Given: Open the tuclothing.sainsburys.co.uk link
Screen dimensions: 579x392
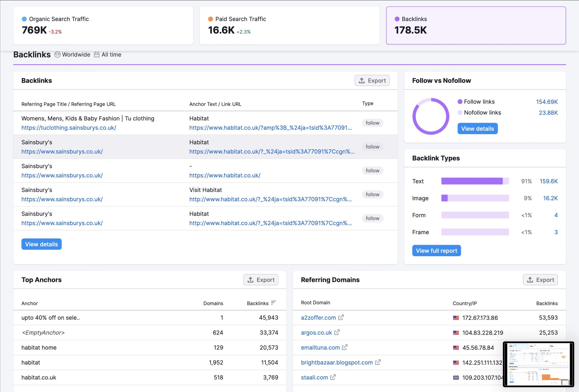Looking at the screenshot, I should (x=69, y=128).
